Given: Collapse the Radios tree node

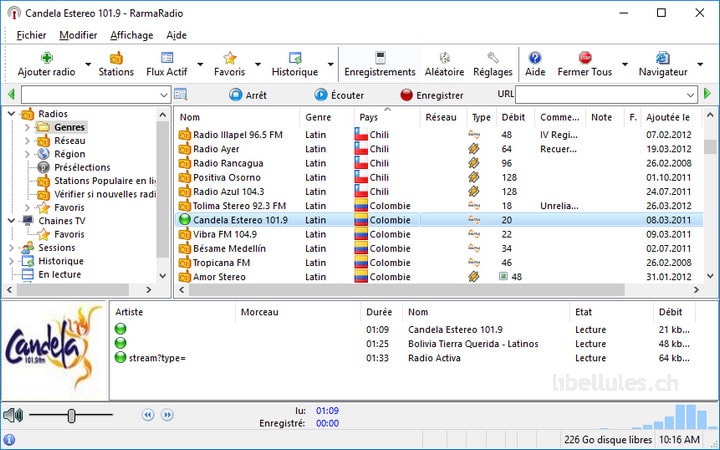Looking at the screenshot, I should 11,113.
